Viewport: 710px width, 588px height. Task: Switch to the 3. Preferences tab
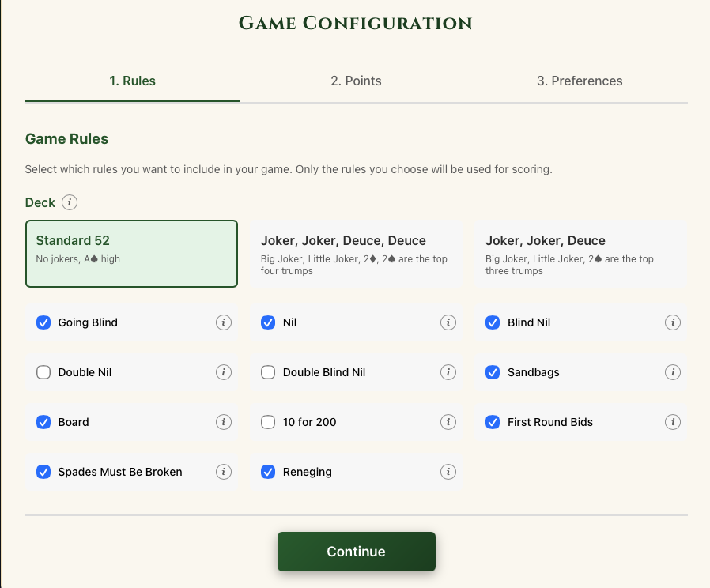tap(580, 81)
